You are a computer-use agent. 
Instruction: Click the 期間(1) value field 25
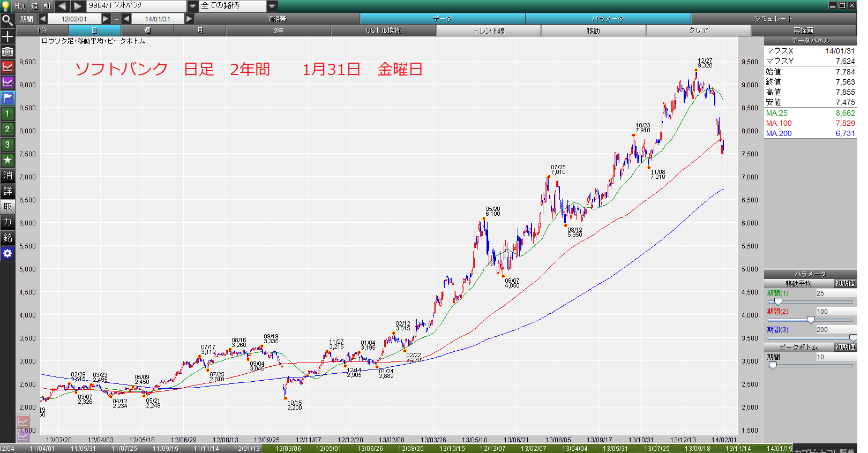point(836,293)
